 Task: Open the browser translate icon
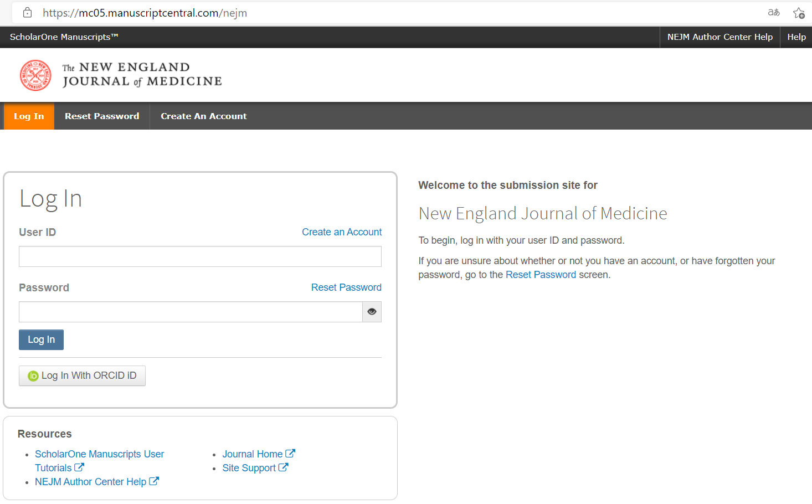tap(774, 13)
